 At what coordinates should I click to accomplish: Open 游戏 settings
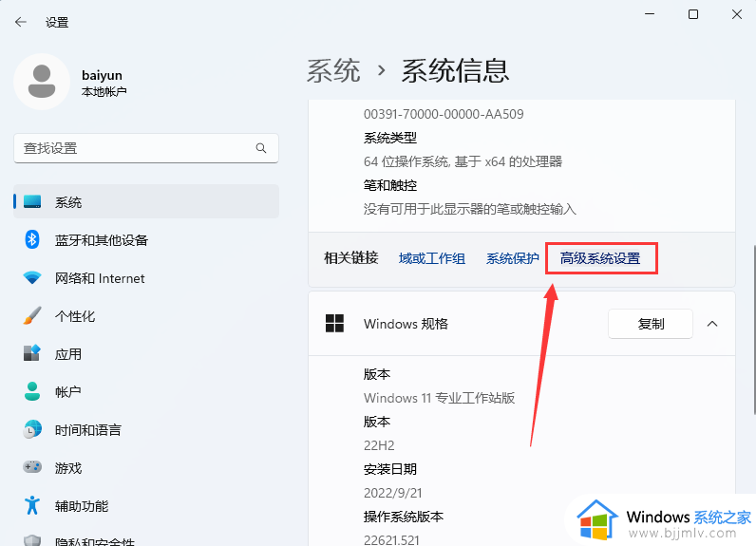click(x=146, y=467)
